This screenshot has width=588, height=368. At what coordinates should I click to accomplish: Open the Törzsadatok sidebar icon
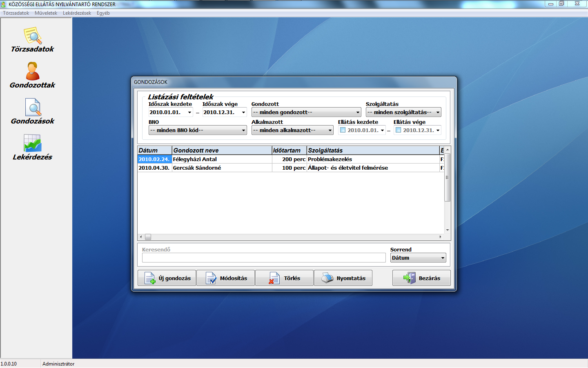(x=33, y=36)
